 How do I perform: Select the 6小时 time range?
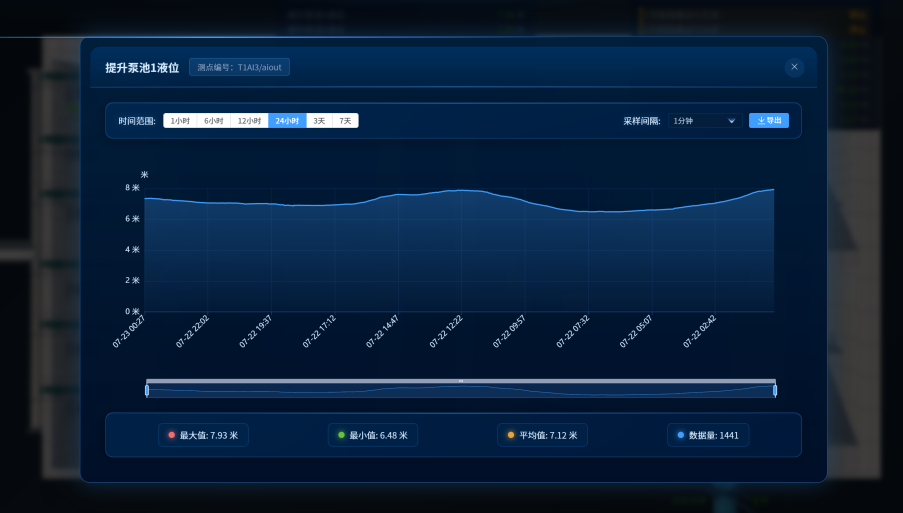coord(214,120)
